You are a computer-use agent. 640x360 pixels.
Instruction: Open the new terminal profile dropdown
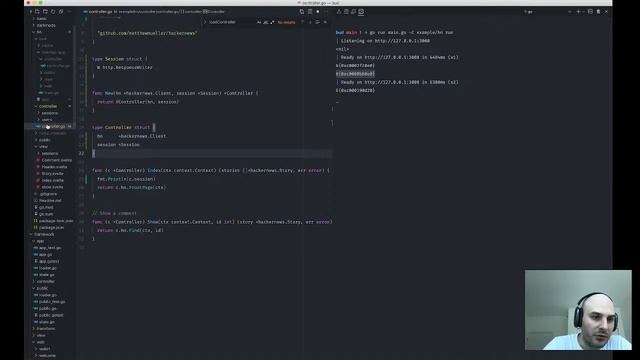[584, 12]
